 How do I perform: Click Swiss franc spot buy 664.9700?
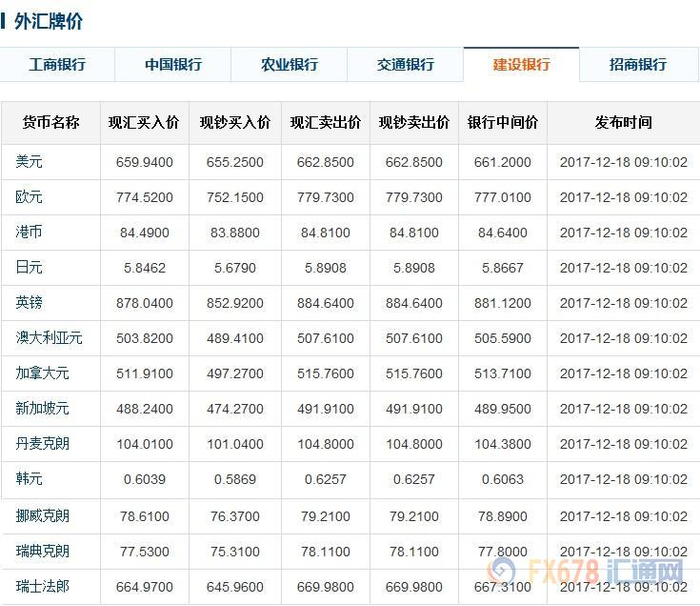click(x=145, y=587)
